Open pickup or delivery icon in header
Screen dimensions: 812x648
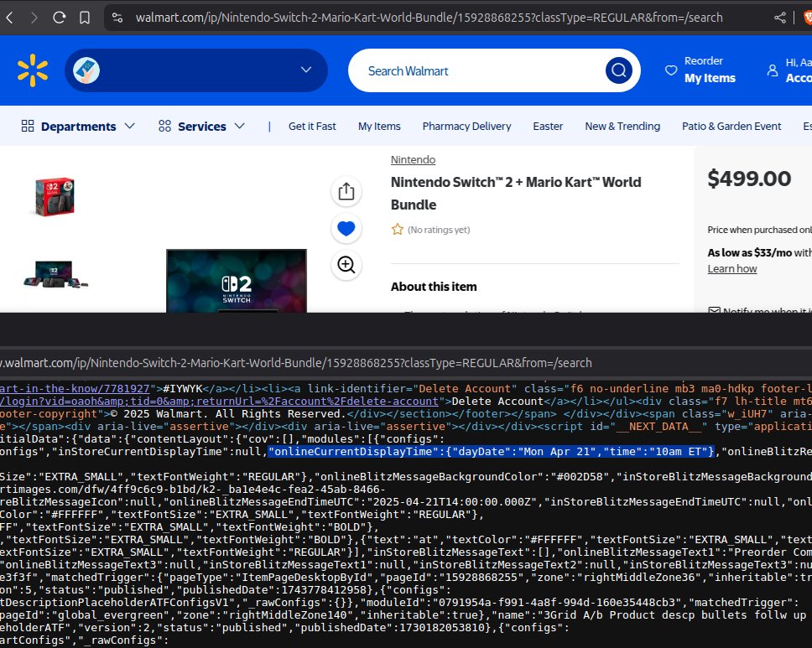pyautogui.click(x=86, y=70)
